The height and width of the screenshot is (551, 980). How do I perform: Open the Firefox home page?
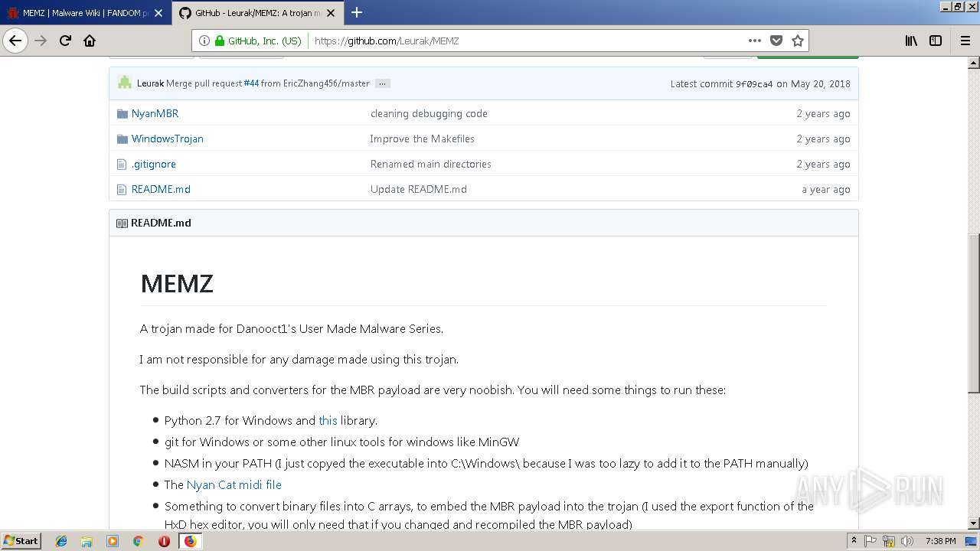pos(90,41)
